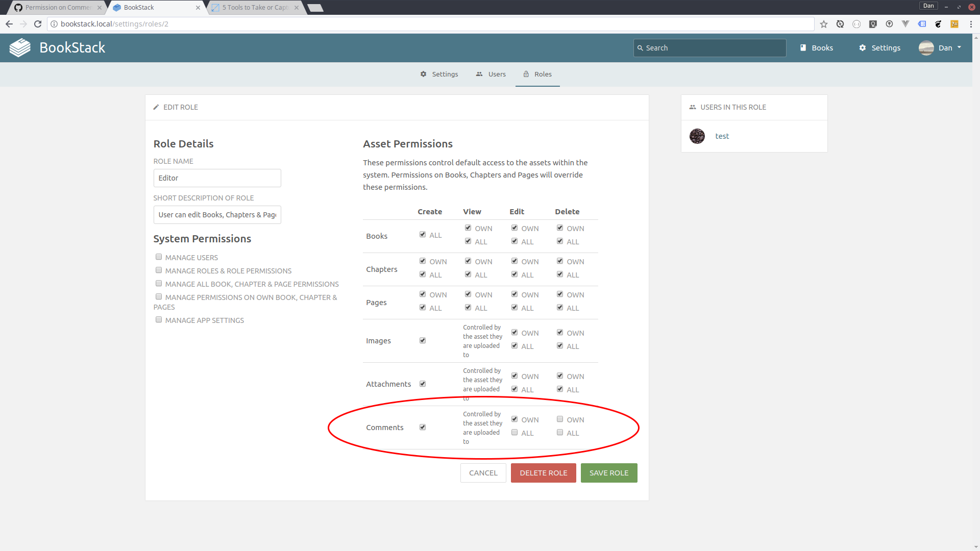
Task: Check Comments delete Own checkbox
Action: 560,419
